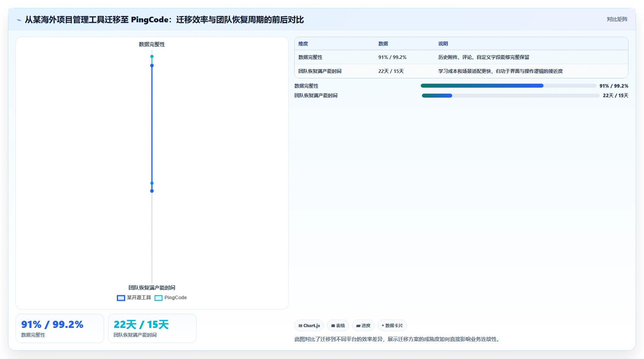The image size is (644, 359).
Task: Click the 数据完整性 progress bar
Action: pyautogui.click(x=508, y=86)
